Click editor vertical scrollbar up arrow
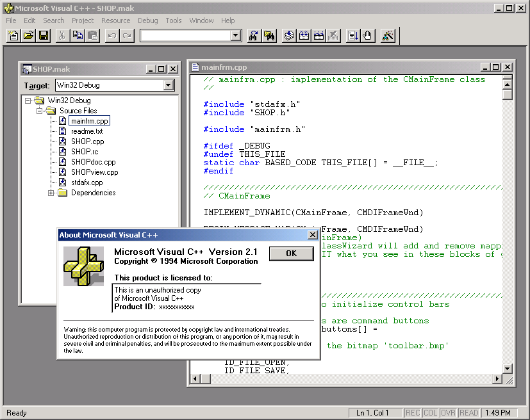The image size is (530, 420). (507, 84)
